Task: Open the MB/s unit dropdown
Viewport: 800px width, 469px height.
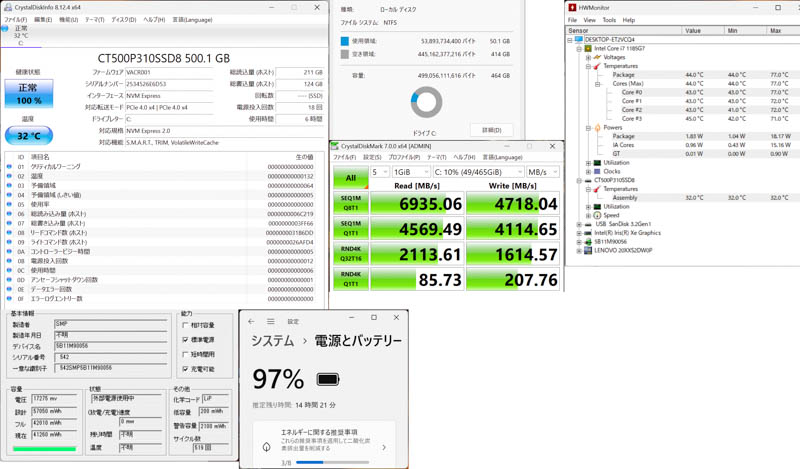Action: 543,172
